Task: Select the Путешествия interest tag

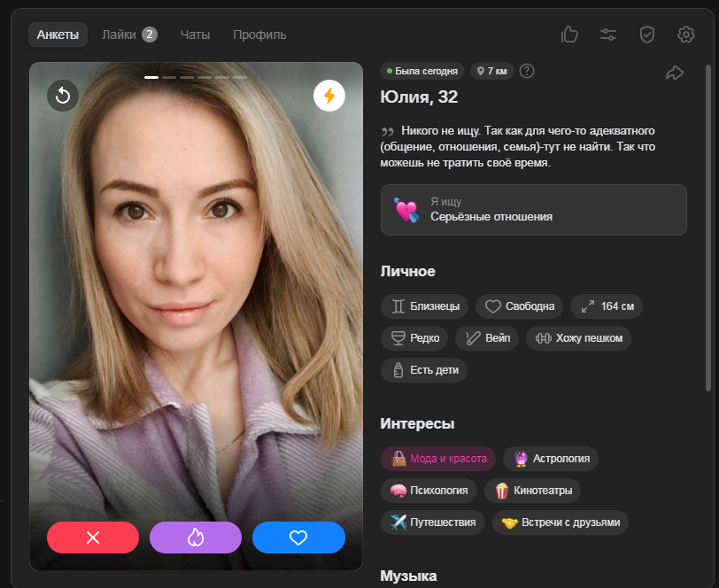Action: point(433,522)
